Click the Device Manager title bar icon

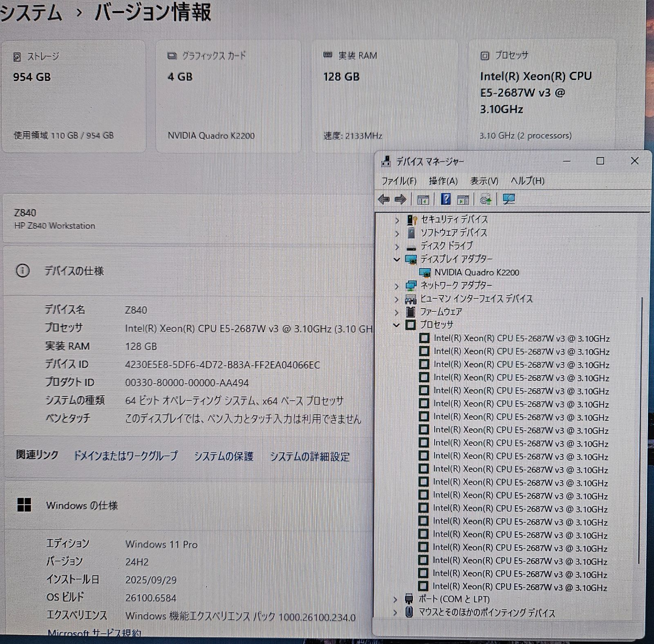pyautogui.click(x=386, y=161)
